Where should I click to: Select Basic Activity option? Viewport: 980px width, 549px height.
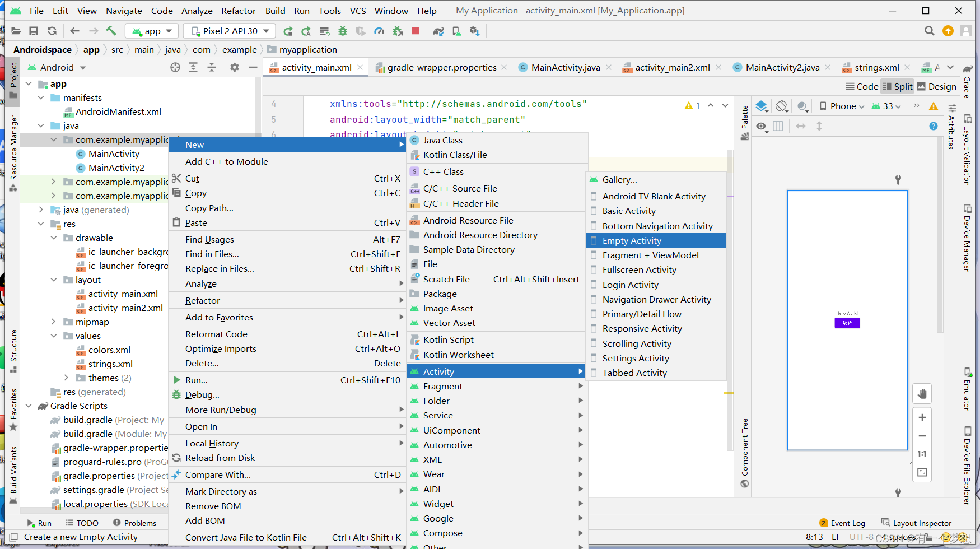click(656, 211)
